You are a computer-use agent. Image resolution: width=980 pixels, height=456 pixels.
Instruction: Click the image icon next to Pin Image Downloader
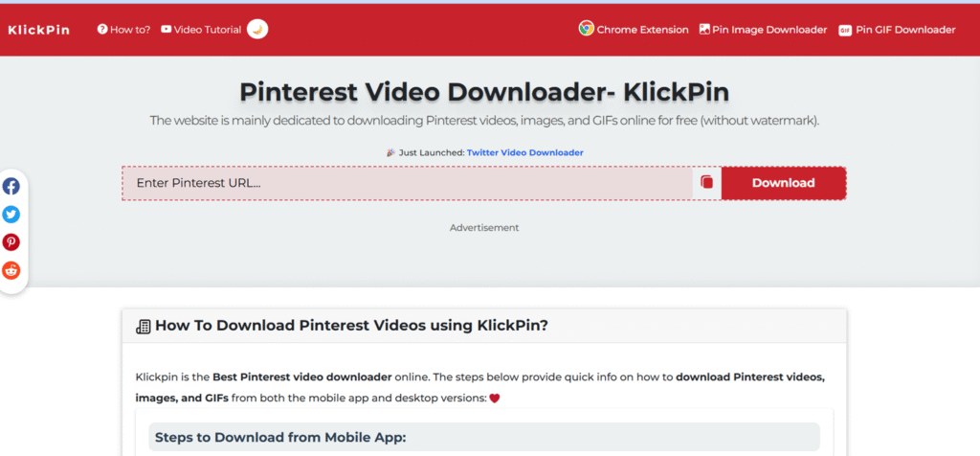(704, 30)
